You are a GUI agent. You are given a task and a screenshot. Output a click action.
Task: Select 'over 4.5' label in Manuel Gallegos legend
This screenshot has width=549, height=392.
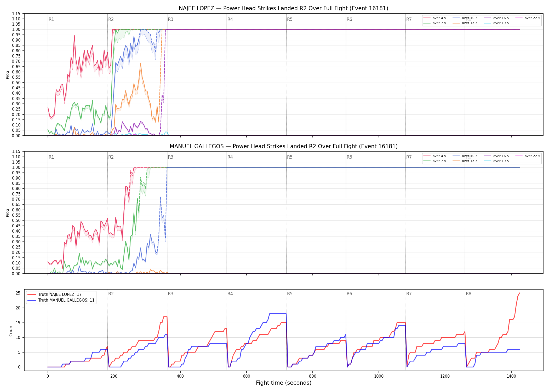point(439,156)
